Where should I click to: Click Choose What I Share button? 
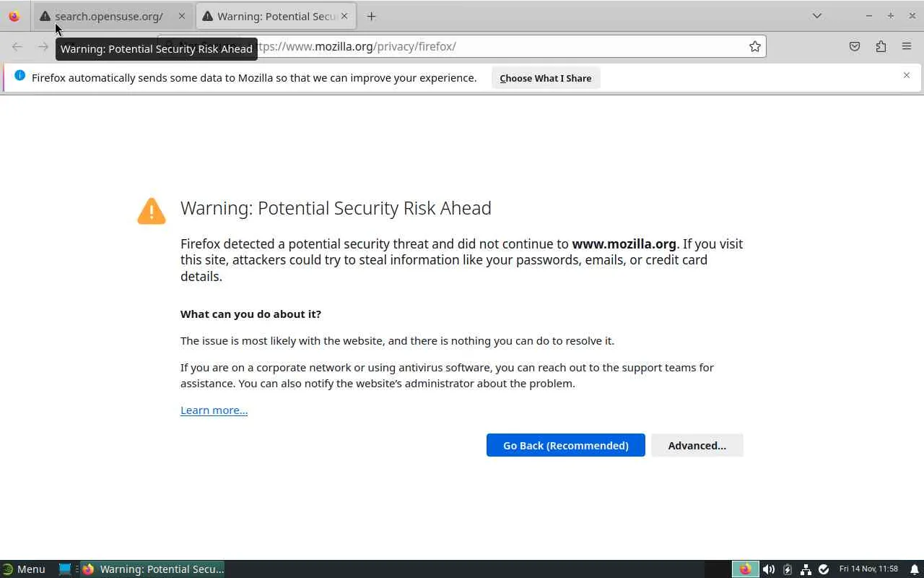click(545, 78)
